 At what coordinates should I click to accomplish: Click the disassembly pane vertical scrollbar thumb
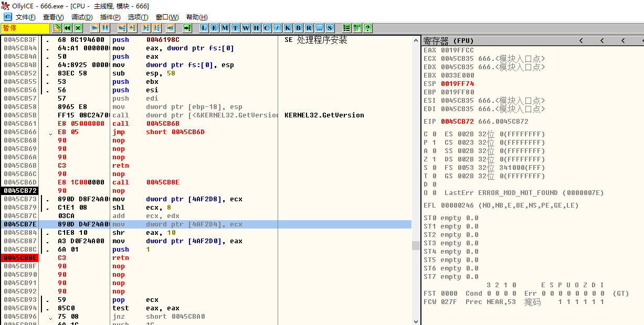click(416, 245)
